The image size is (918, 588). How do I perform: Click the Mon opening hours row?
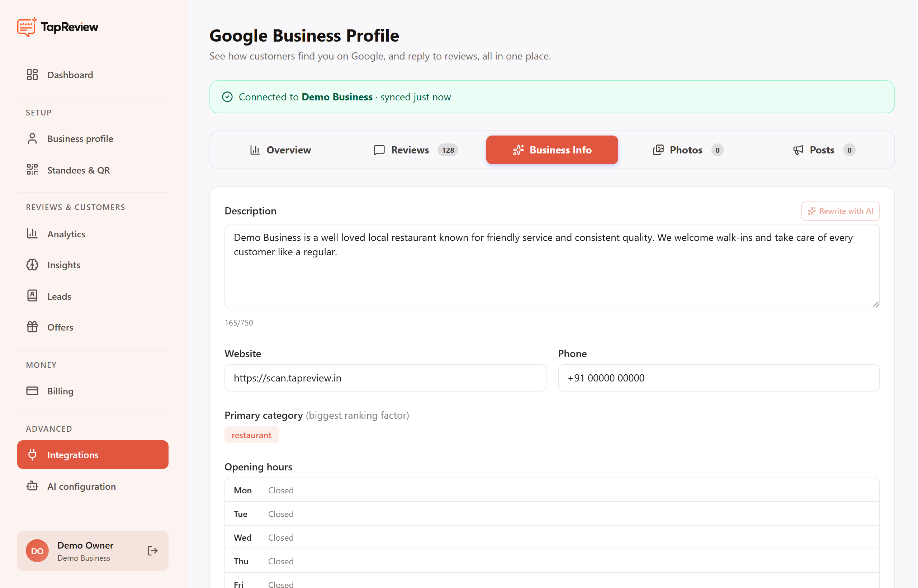[552, 490]
